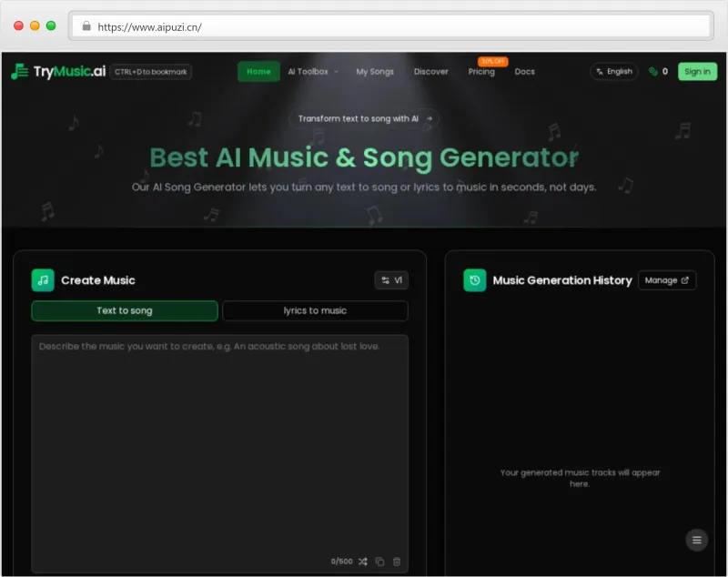
Task: Click Manage in Music Generation History
Action: (666, 280)
